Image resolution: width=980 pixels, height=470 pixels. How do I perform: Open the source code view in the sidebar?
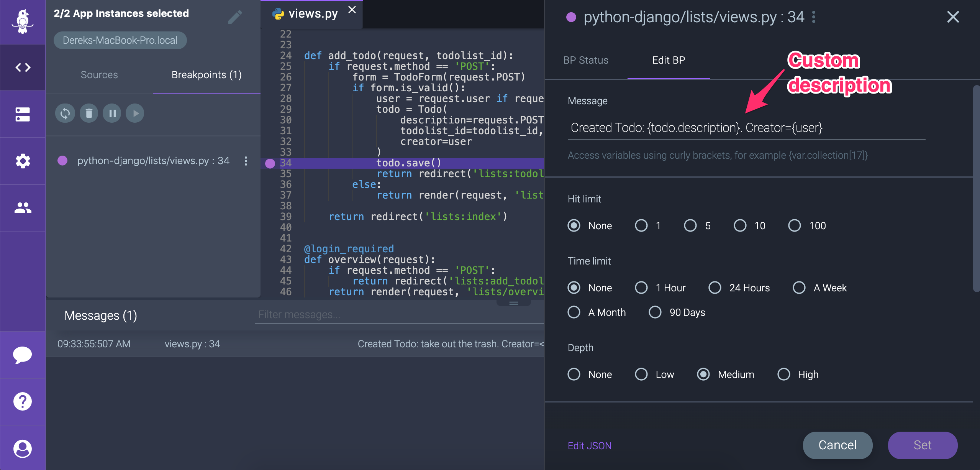click(23, 68)
